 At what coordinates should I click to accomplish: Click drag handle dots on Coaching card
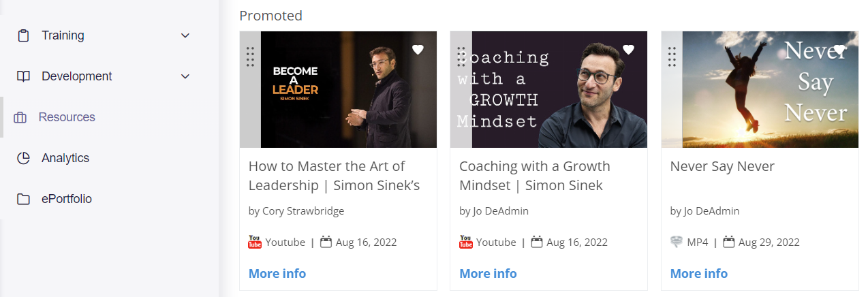461,57
